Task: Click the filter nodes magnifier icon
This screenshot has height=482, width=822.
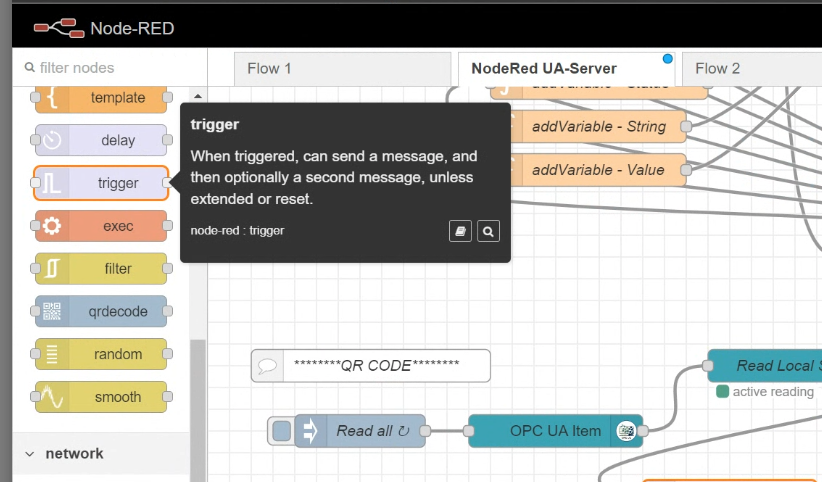Action: point(30,67)
